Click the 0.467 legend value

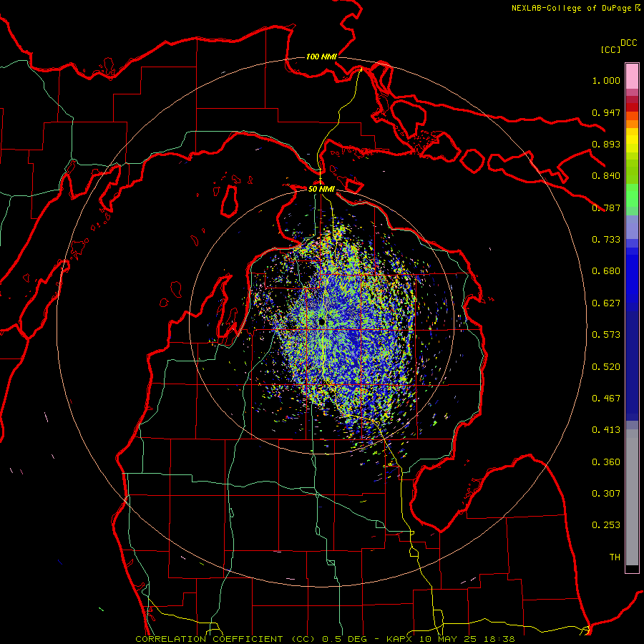606,399
